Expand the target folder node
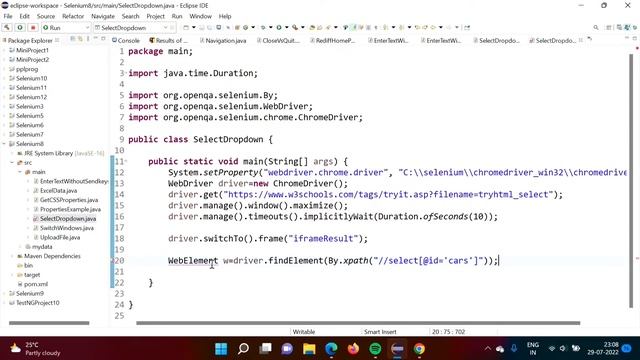The height and width of the screenshot is (360, 640). 12,275
